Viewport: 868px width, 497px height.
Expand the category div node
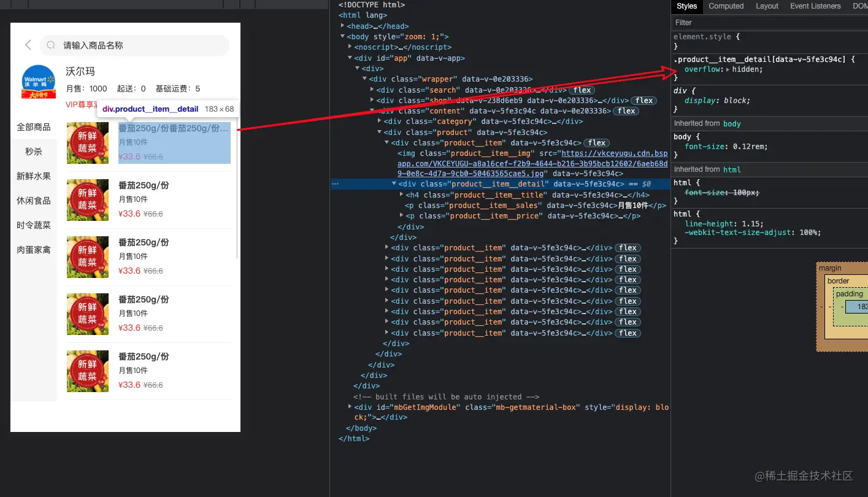pyautogui.click(x=379, y=121)
